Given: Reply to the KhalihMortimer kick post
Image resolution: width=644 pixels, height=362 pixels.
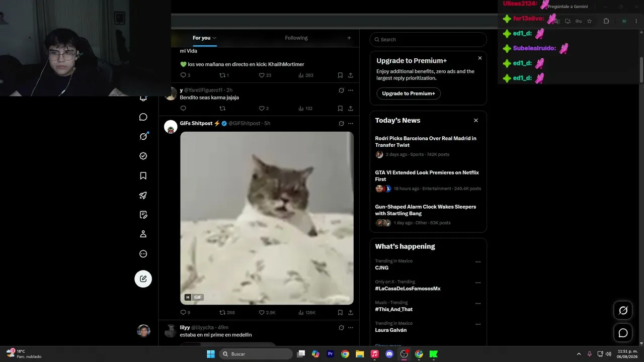Looking at the screenshot, I should (x=185, y=75).
